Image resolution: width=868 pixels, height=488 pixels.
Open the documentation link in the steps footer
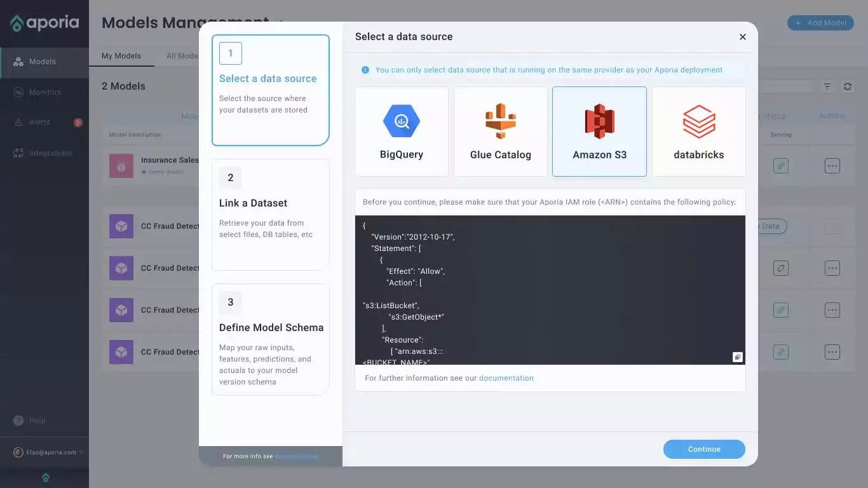pyautogui.click(x=297, y=456)
